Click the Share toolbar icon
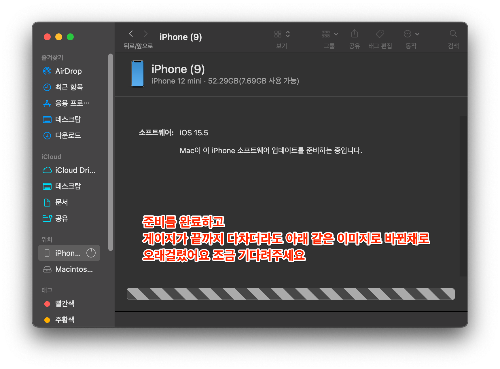The image size is (500, 369). point(355,34)
